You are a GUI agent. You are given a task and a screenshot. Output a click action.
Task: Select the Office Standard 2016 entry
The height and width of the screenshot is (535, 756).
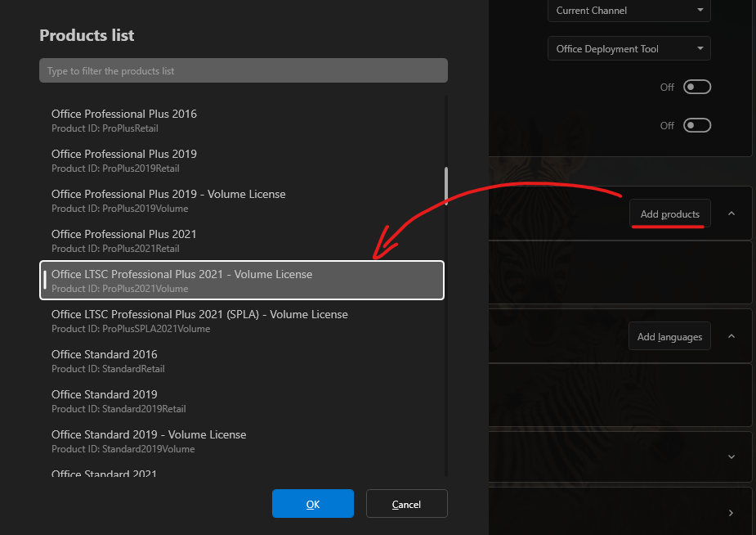point(242,361)
